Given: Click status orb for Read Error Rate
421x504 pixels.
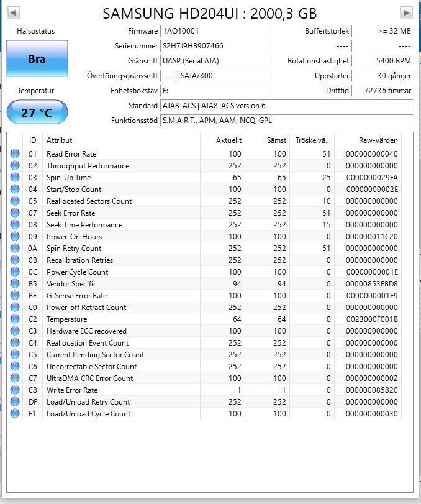Looking at the screenshot, I should pyautogui.click(x=15, y=154).
